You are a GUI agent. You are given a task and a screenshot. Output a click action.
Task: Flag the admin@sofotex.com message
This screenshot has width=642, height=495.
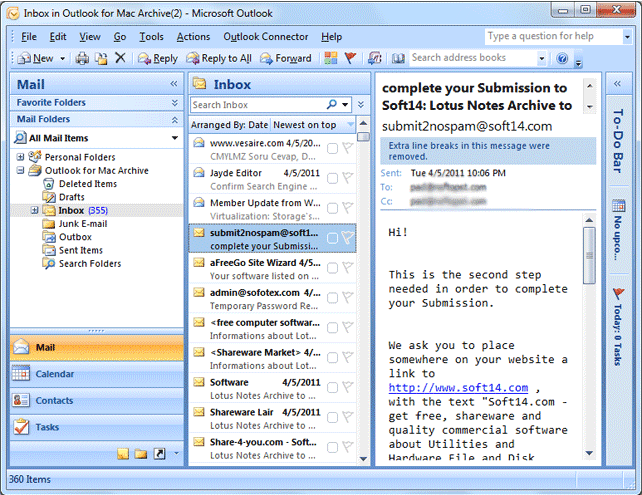[x=348, y=297]
